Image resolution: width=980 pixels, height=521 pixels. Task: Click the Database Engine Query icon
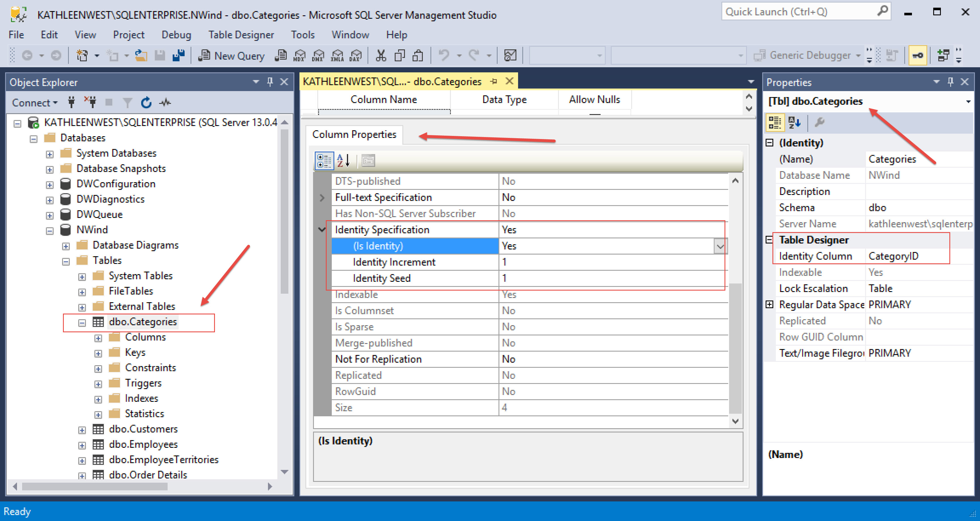pyautogui.click(x=281, y=56)
